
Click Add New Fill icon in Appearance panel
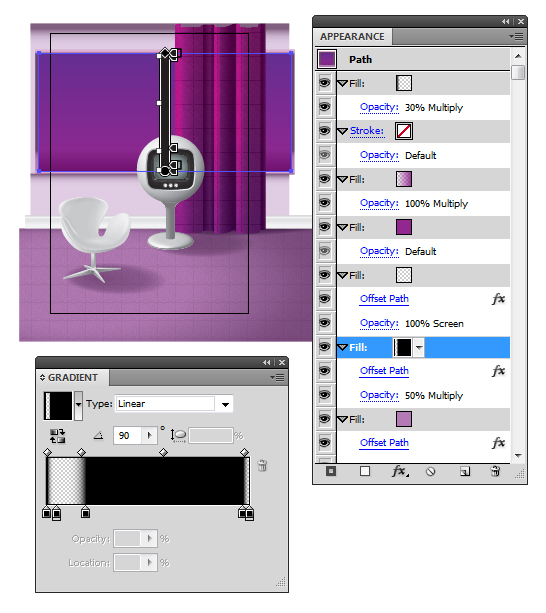click(x=365, y=471)
